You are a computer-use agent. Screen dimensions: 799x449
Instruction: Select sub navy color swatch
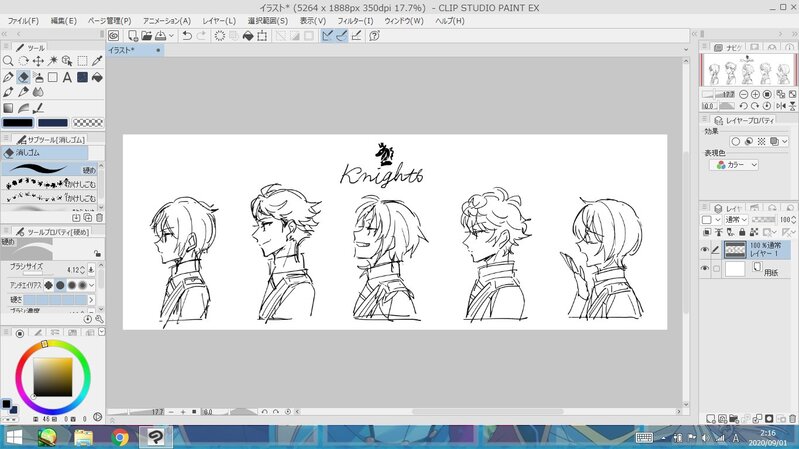coord(52,123)
